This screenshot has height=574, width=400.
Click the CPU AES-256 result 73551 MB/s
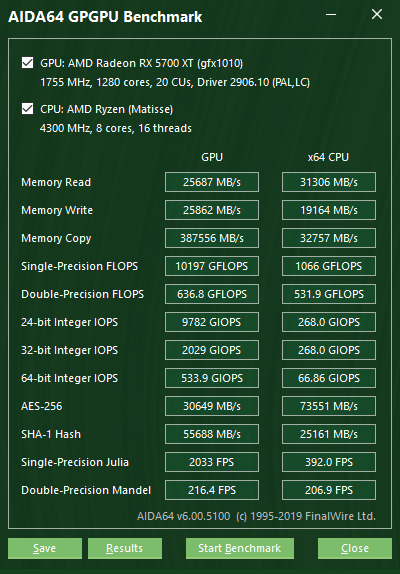pos(329,406)
